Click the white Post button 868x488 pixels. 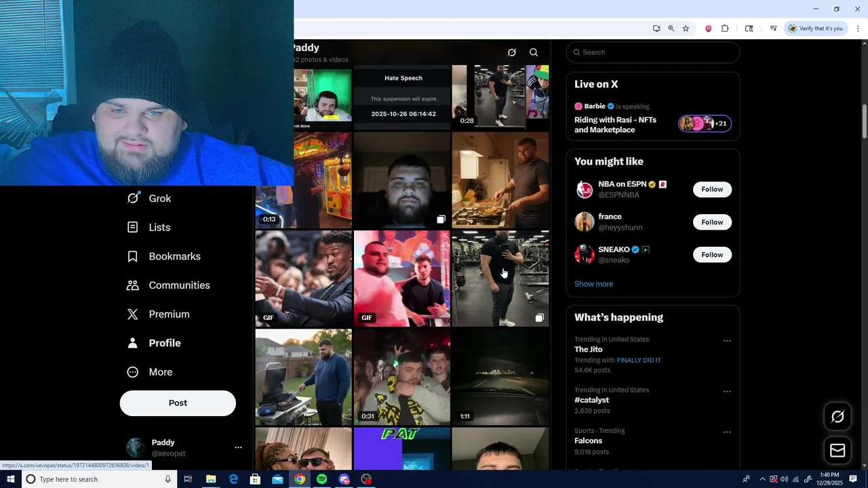pyautogui.click(x=178, y=403)
